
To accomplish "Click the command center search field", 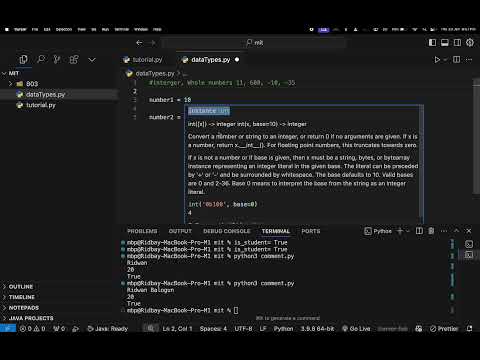I will point(254,43).
